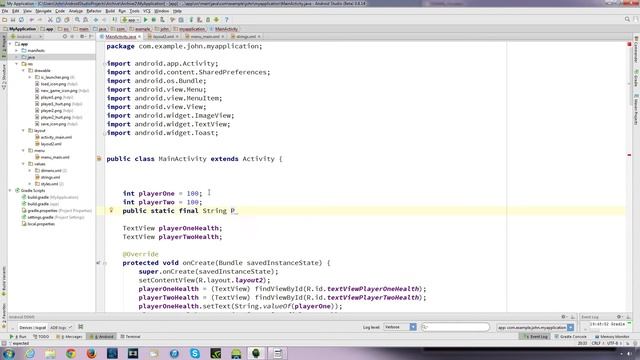Close the MainActivity.java tab

tap(140, 37)
